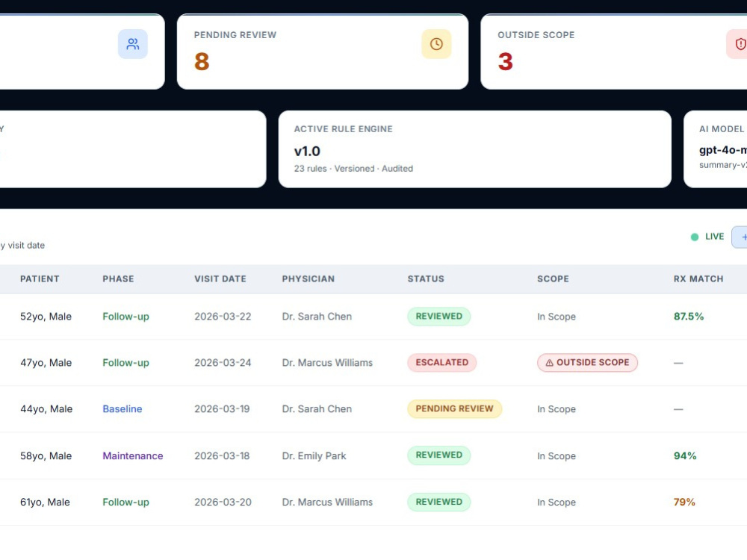The width and height of the screenshot is (747, 560).
Task: Select the 58yo, Male patient row
Action: coord(373,455)
